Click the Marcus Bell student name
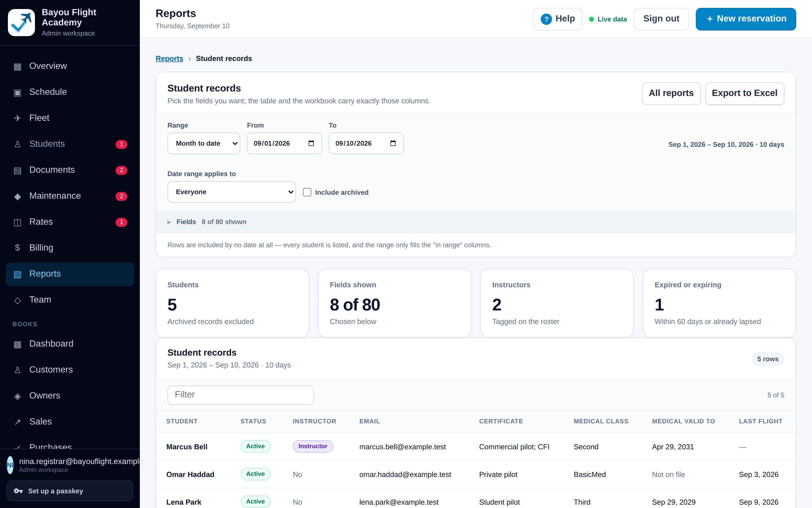The height and width of the screenshot is (508, 812). pos(187,447)
